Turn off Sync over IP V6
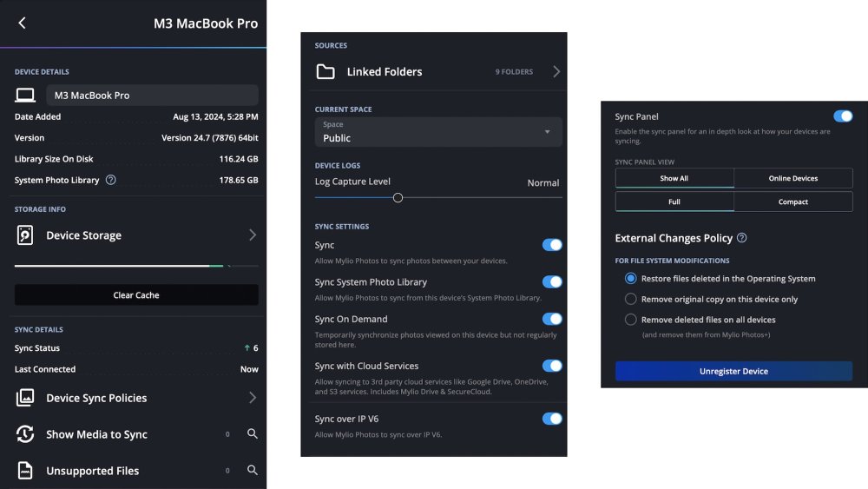Viewport: 868px width, 489px height. [552, 419]
